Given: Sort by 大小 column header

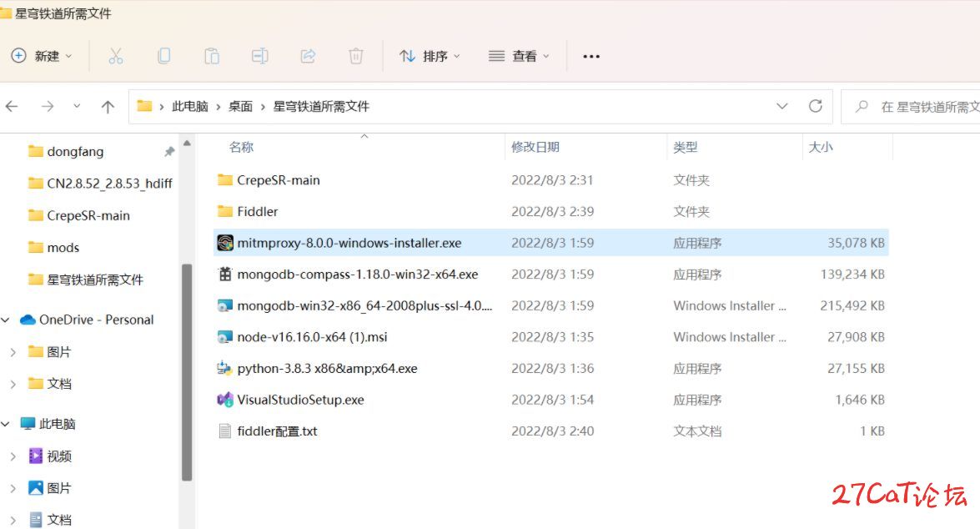Looking at the screenshot, I should [821, 147].
